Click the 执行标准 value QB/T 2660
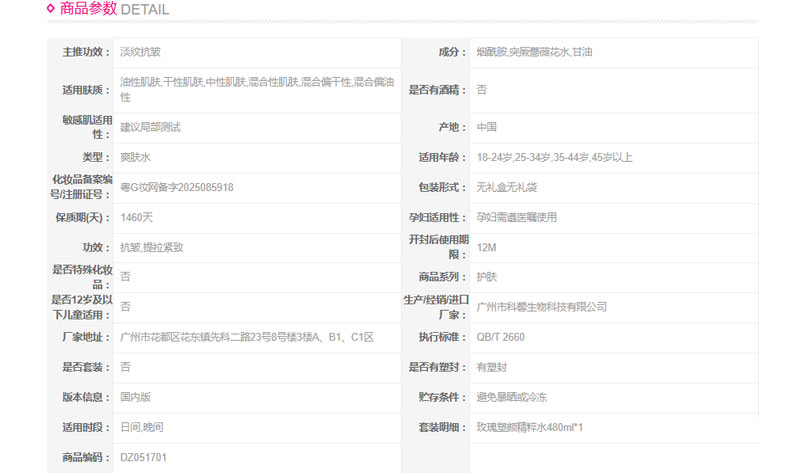This screenshot has height=474, width=806. click(500, 337)
